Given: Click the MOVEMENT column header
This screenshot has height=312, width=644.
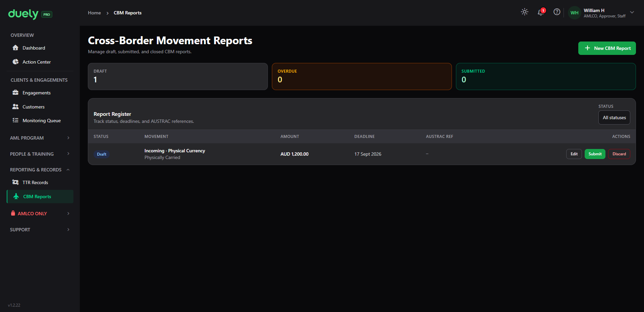Looking at the screenshot, I should 156,137.
